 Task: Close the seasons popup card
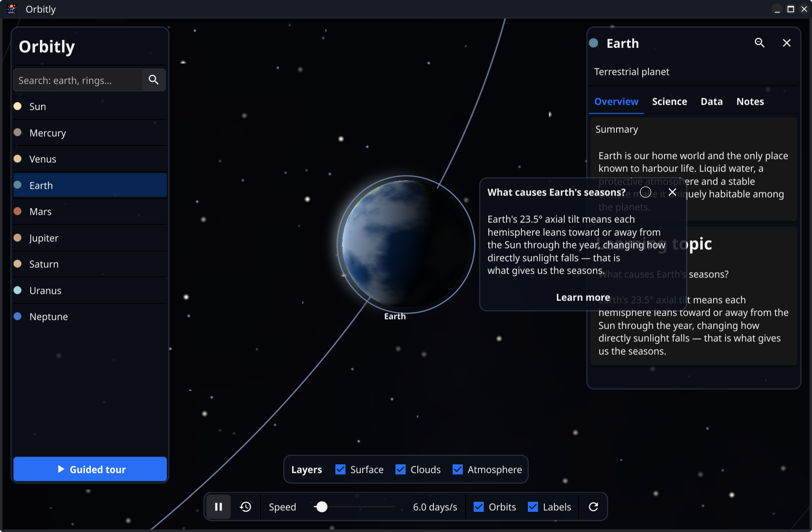point(672,192)
